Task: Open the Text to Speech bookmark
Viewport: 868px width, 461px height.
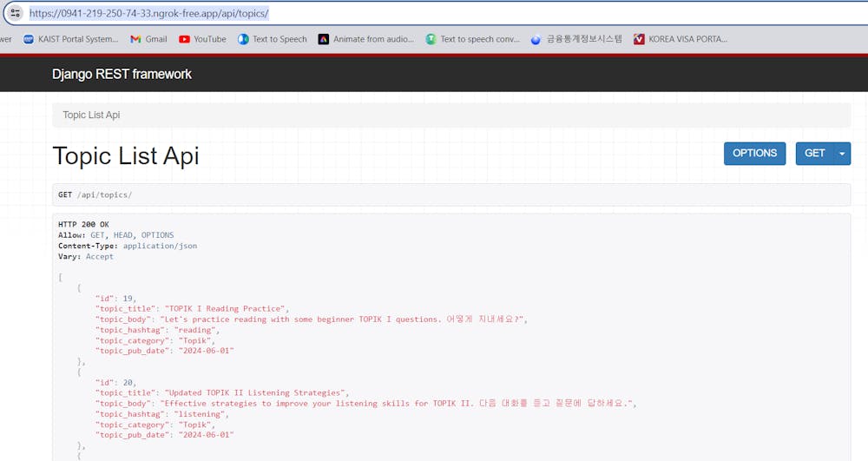Action: coord(273,39)
